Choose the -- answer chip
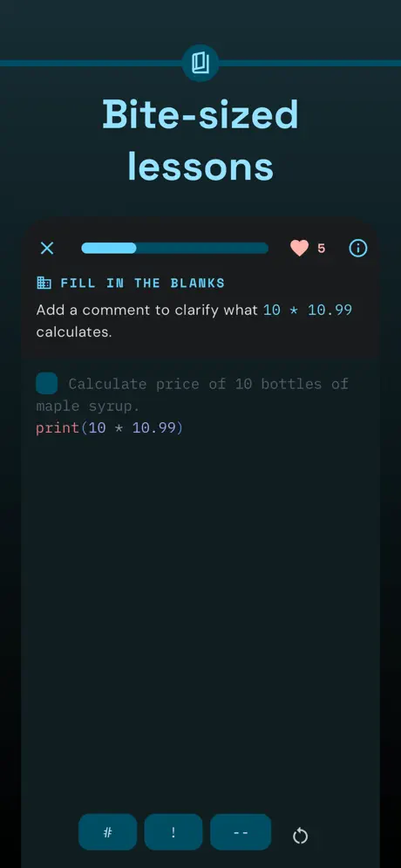 click(x=241, y=831)
